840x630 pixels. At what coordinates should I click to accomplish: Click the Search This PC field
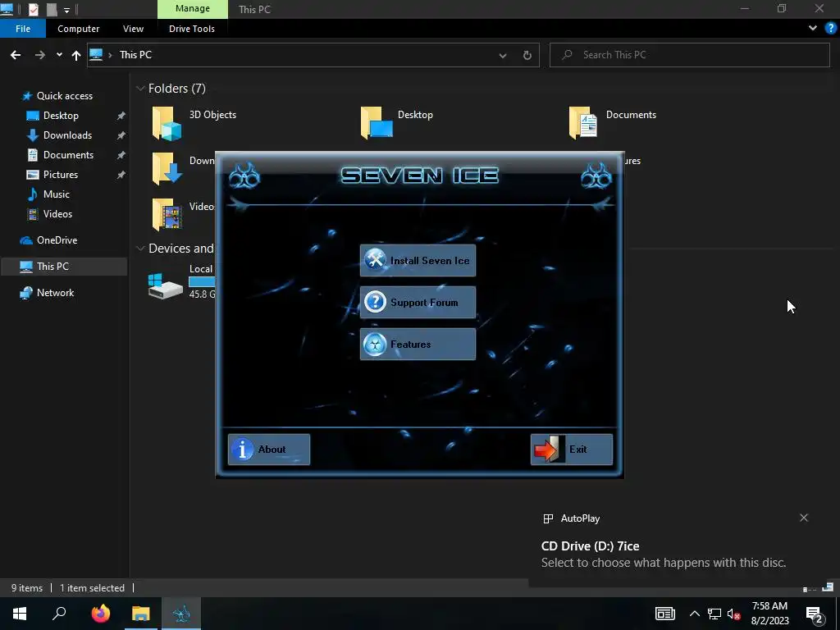[x=689, y=55]
